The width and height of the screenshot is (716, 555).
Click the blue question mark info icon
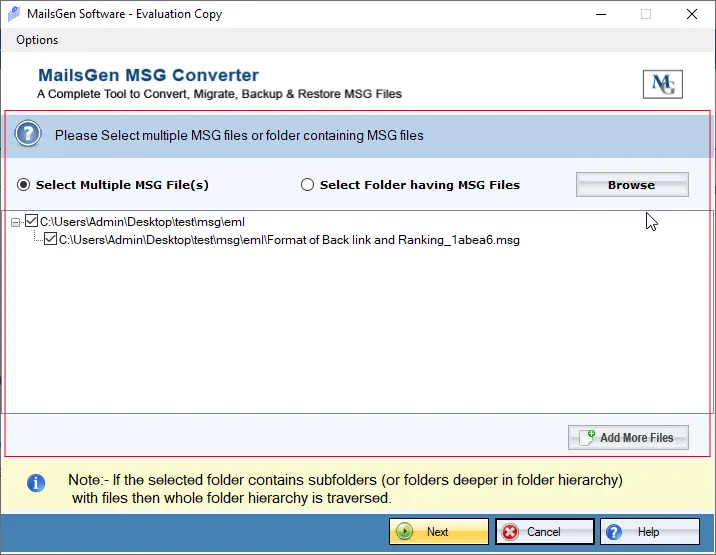coord(28,134)
